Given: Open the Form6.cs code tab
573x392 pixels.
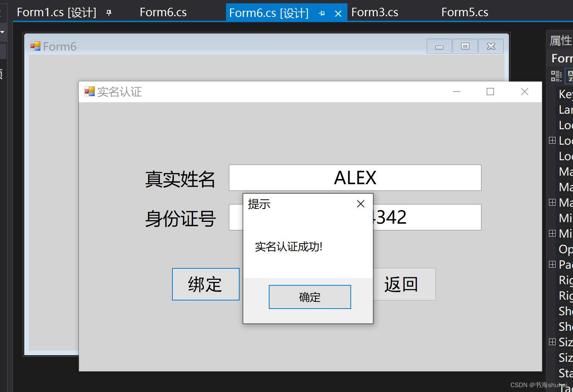Looking at the screenshot, I should [x=163, y=13].
